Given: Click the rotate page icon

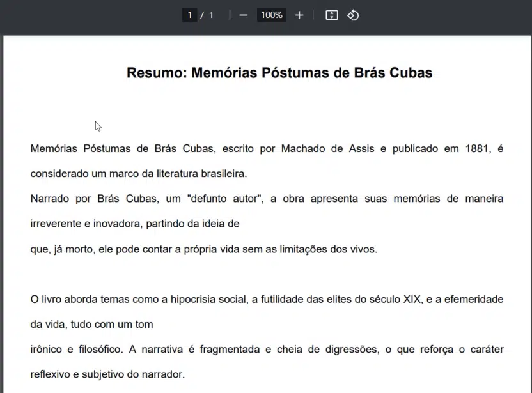Looking at the screenshot, I should click(353, 15).
